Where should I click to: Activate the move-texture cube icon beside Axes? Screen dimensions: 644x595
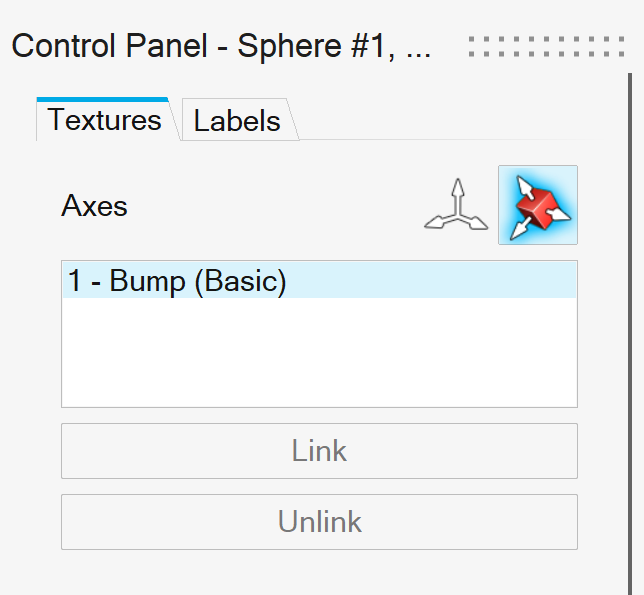pyautogui.click(x=538, y=205)
